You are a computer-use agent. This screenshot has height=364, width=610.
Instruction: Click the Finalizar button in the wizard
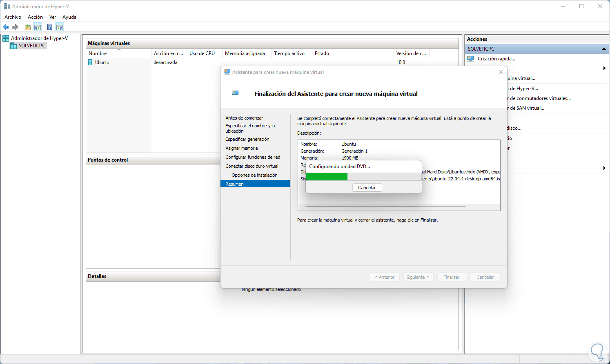point(452,277)
